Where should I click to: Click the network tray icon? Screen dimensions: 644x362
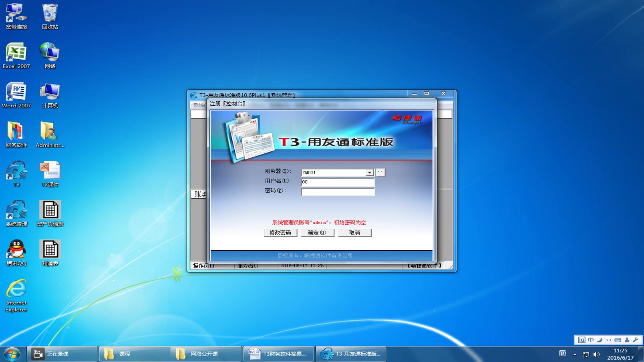pos(586,354)
